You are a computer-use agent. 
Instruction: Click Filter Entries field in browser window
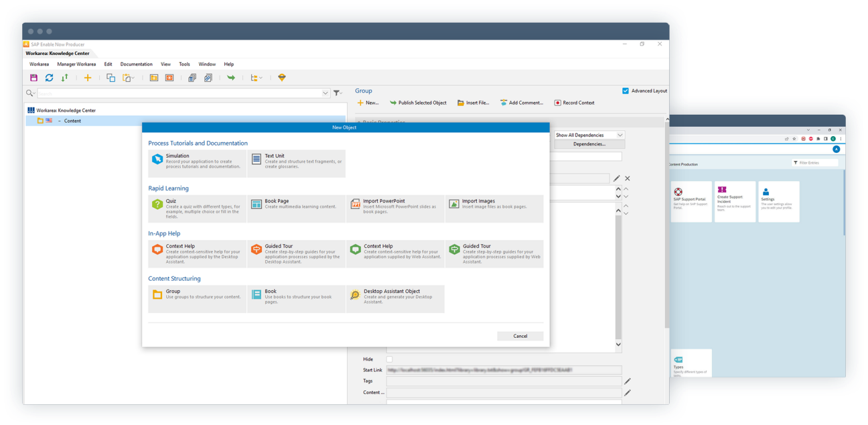click(815, 163)
